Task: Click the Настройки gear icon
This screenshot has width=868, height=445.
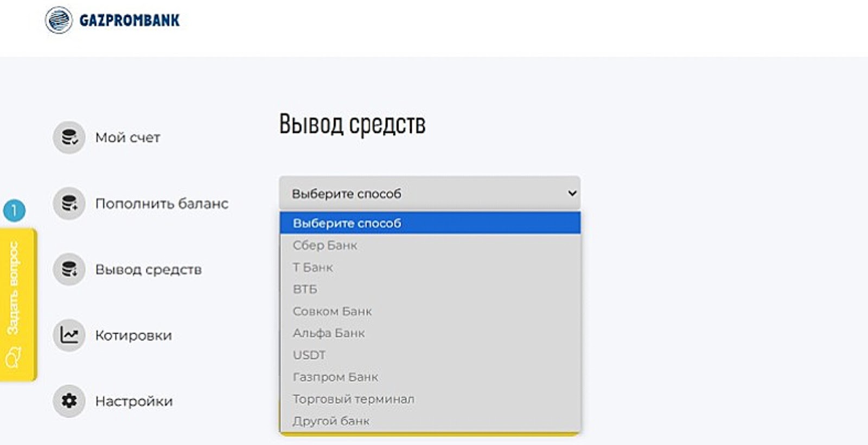Action: tap(69, 401)
